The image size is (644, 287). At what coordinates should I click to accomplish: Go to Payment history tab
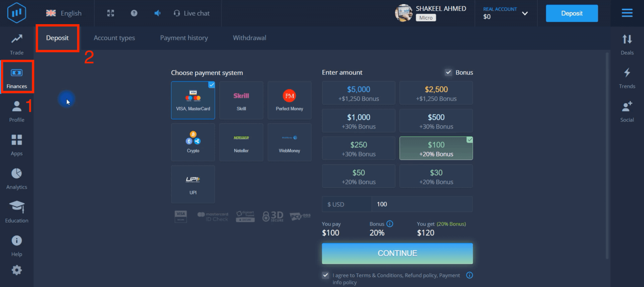click(x=184, y=38)
